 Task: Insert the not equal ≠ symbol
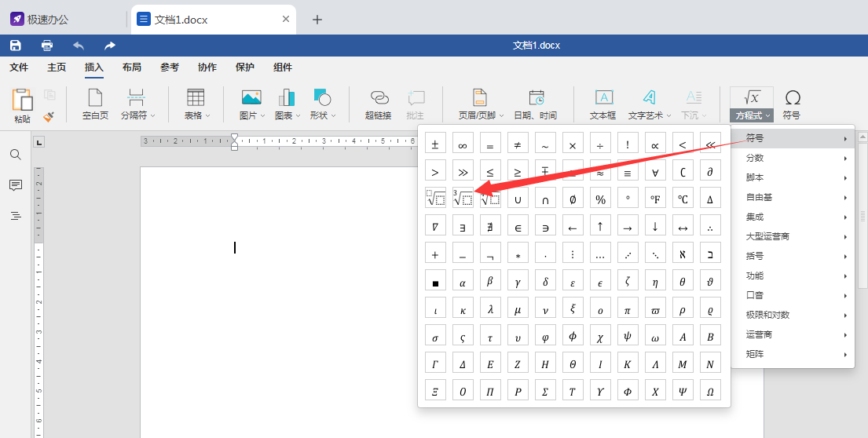click(x=518, y=143)
